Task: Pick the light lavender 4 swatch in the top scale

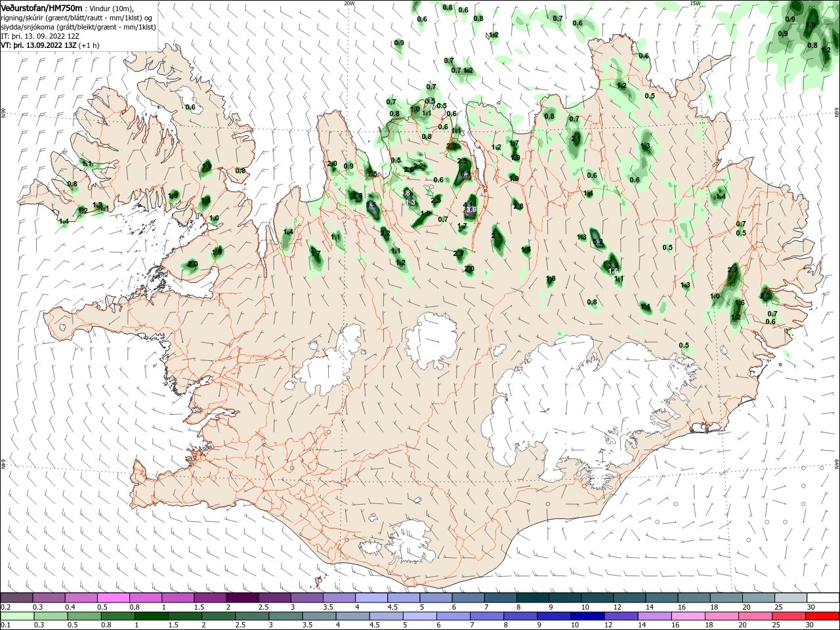Action: [x=371, y=597]
